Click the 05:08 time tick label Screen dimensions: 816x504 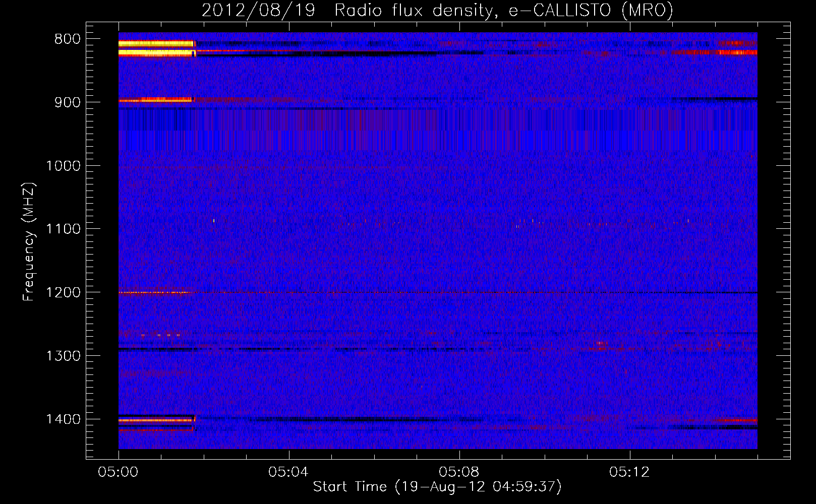(x=459, y=472)
